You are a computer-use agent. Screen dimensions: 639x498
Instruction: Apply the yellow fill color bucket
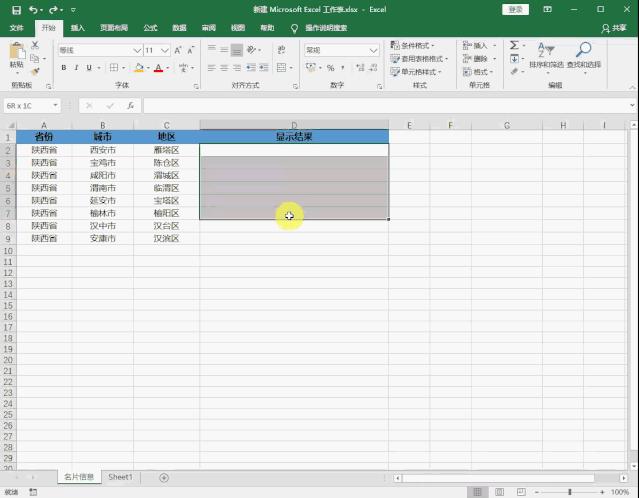click(139, 68)
